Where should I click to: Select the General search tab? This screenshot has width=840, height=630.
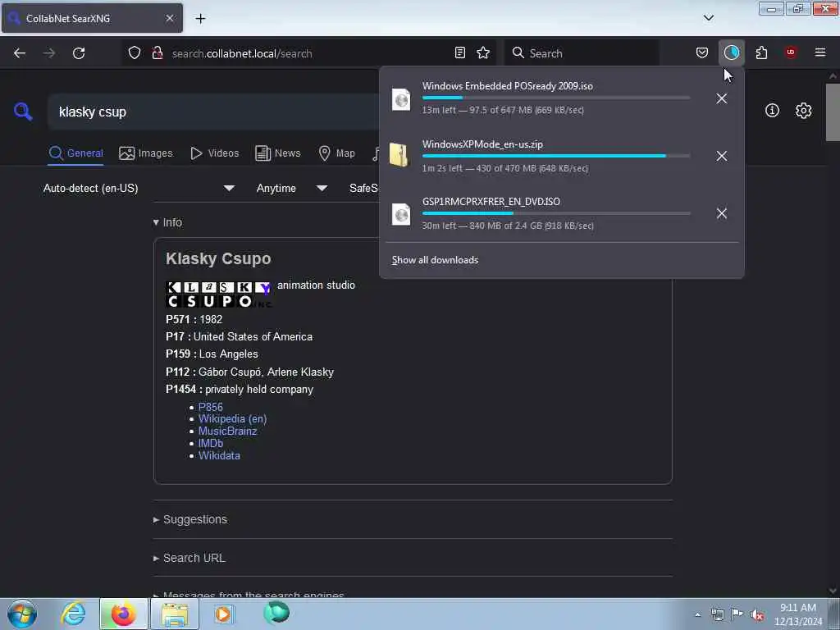pos(76,153)
